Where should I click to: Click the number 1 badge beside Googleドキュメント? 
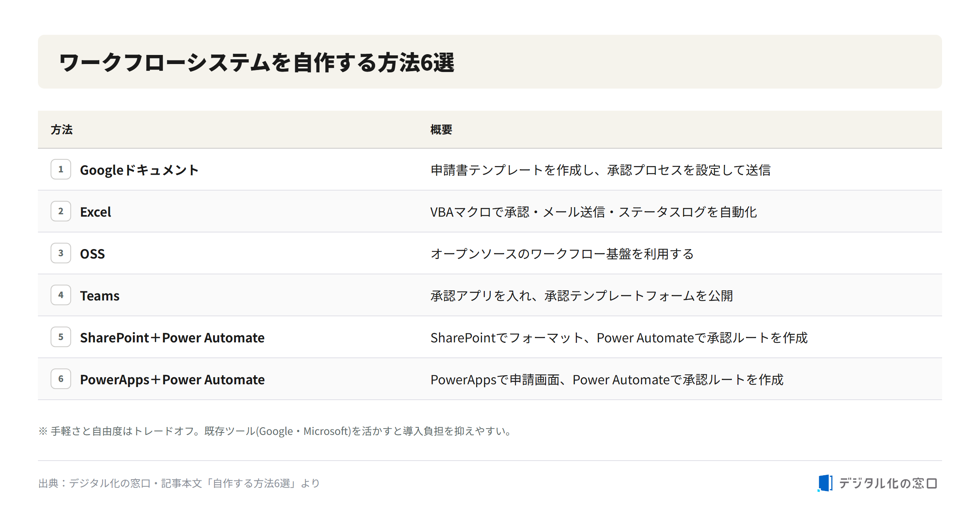point(61,169)
